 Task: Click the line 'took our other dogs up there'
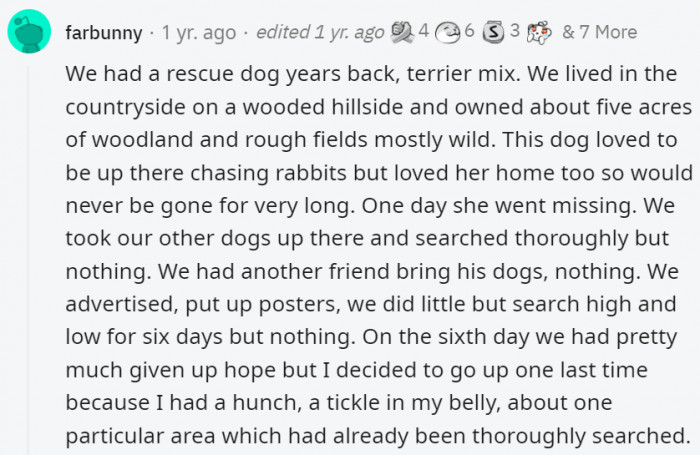(x=367, y=239)
